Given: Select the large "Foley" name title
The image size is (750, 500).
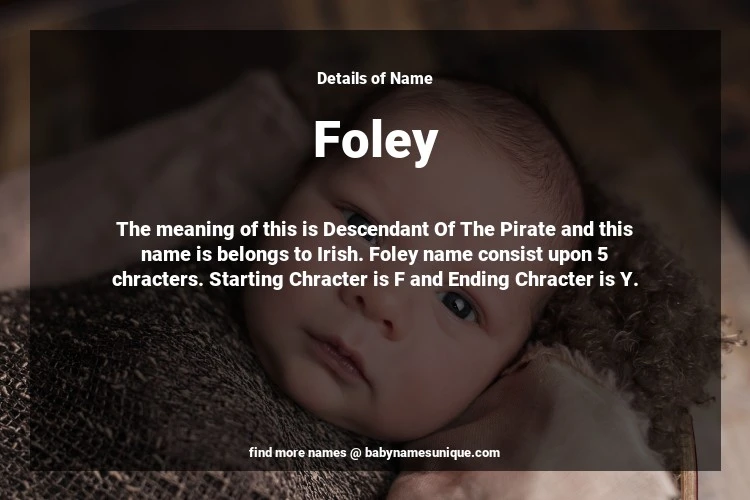Looking at the screenshot, I should pyautogui.click(x=375, y=140).
